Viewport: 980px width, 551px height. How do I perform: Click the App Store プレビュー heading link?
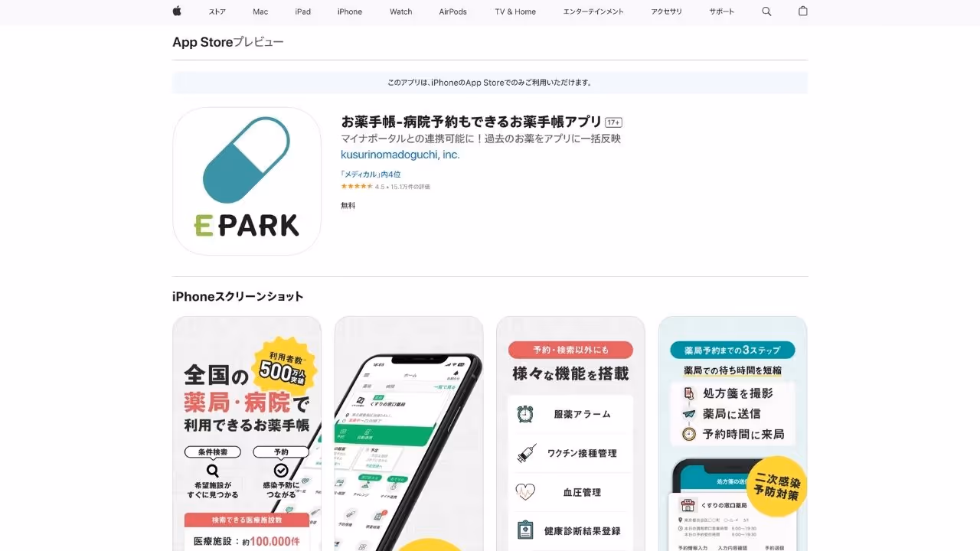228,42
